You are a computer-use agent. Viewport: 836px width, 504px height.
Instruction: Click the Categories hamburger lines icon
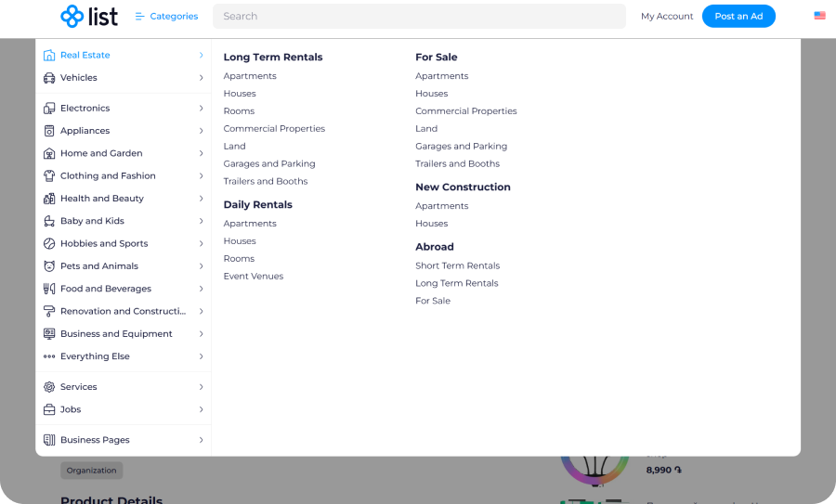pos(139,17)
